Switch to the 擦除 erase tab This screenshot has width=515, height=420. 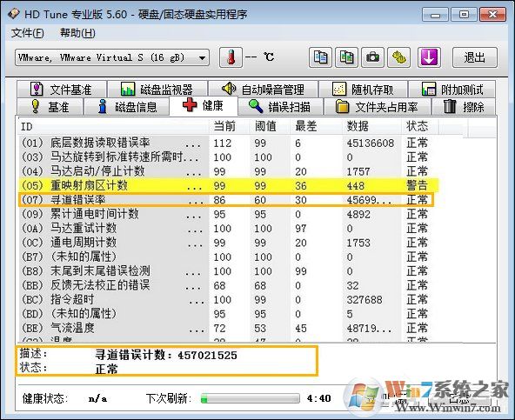(464, 106)
